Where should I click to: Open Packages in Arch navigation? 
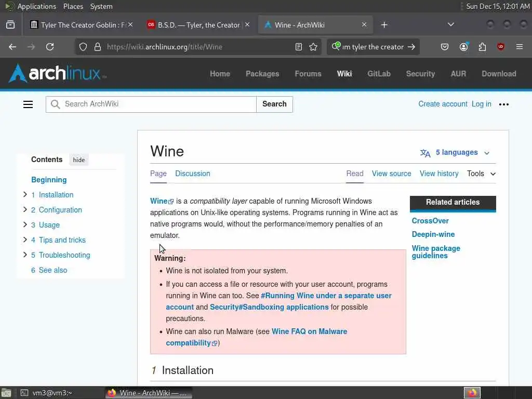(262, 74)
